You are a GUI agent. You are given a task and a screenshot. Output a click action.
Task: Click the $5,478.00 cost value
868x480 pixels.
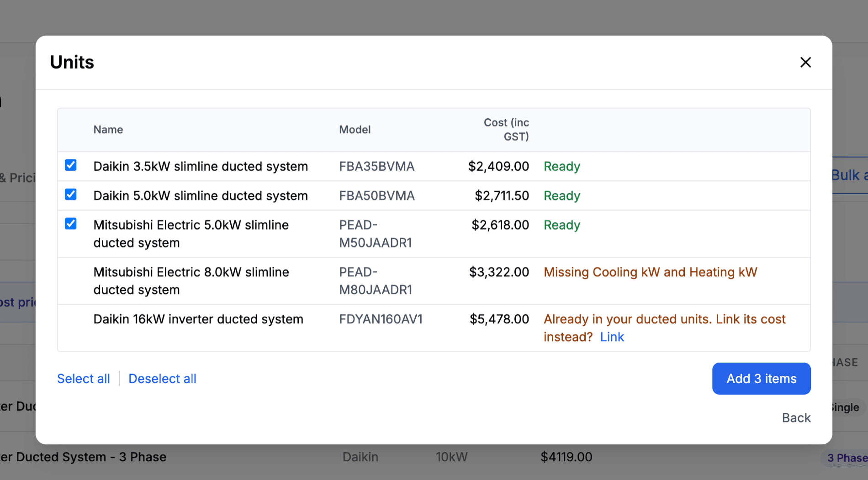coord(499,319)
